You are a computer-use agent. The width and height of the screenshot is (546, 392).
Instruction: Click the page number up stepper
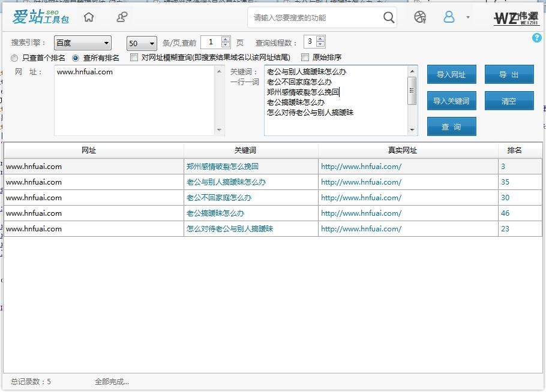click(227, 40)
